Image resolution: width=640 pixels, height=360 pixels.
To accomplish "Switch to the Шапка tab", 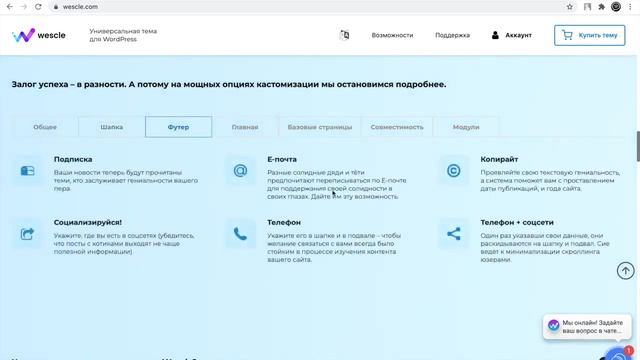I will coord(111,127).
